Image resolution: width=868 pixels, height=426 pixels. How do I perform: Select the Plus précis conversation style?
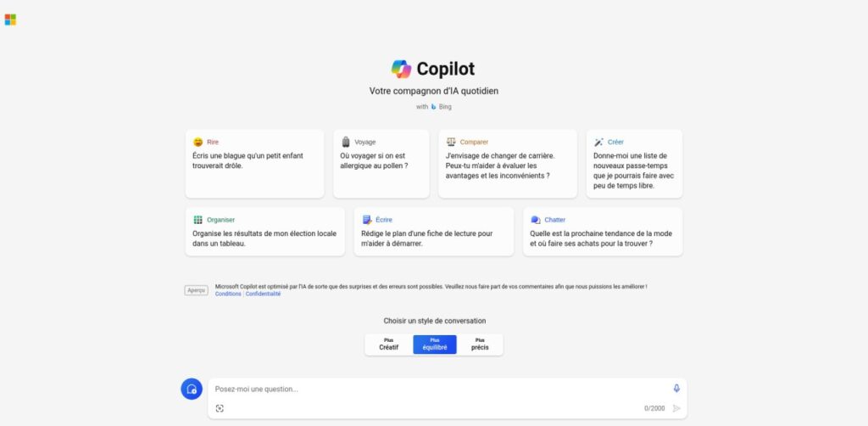480,345
